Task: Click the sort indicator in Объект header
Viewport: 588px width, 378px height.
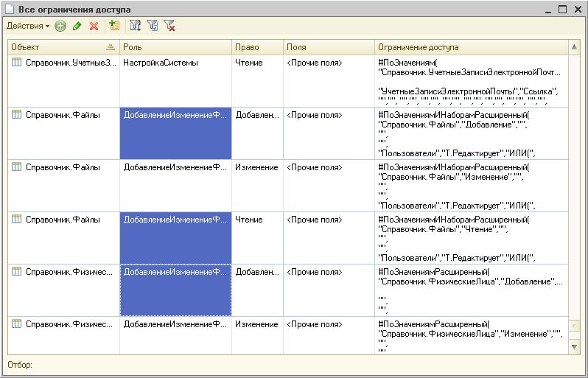Action: tap(111, 47)
